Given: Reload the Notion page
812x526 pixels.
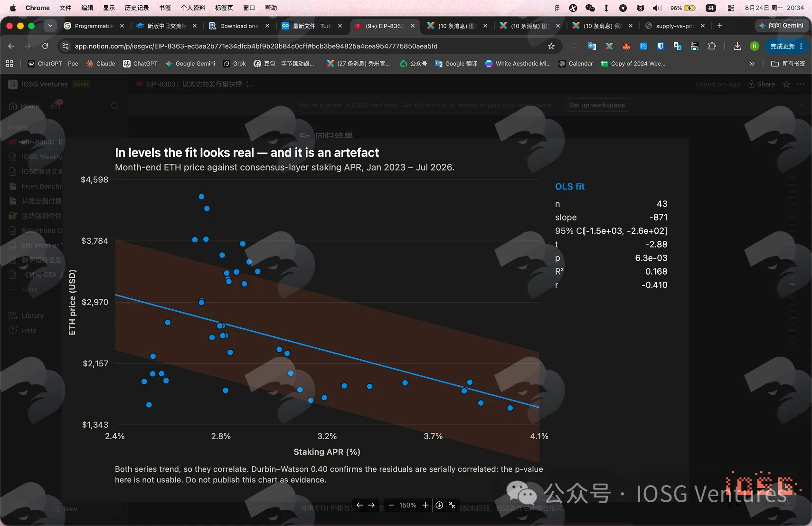Looking at the screenshot, I should pos(45,46).
